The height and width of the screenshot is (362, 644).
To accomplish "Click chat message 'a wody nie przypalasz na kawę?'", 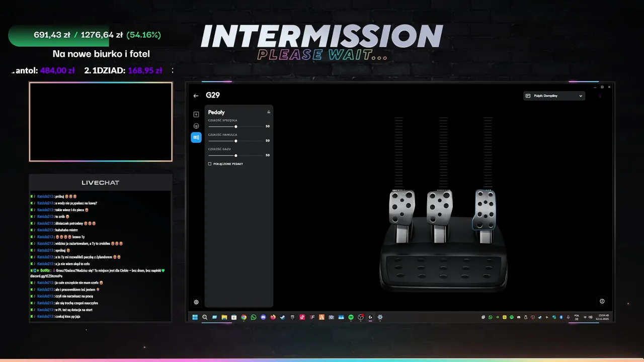I will (x=76, y=203).
